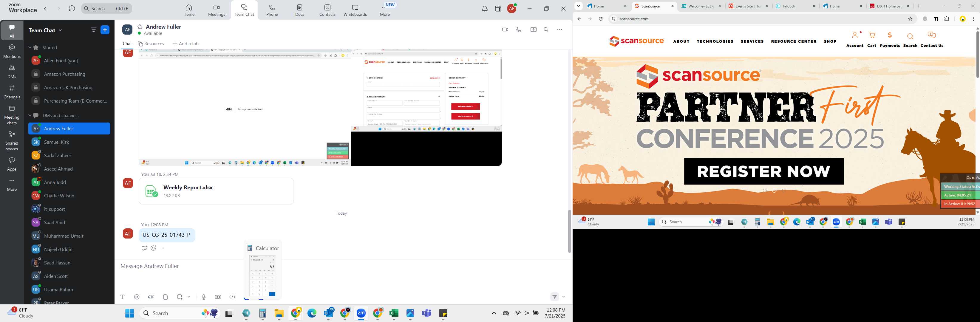The image size is (980, 322).
Task: Insert code snippet in composer
Action: point(232,297)
